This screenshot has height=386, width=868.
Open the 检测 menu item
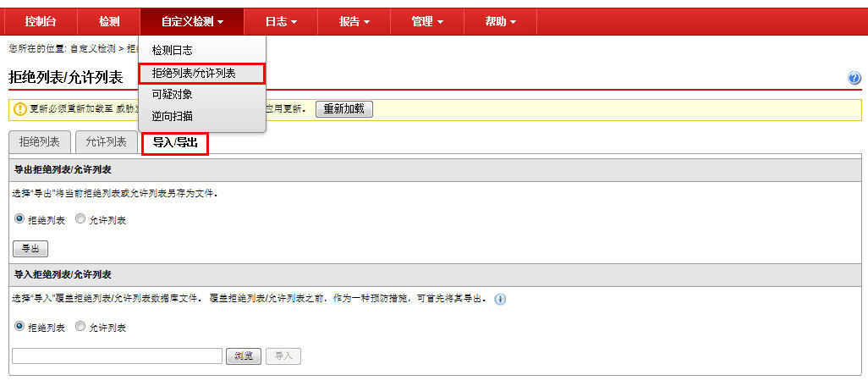point(109,21)
